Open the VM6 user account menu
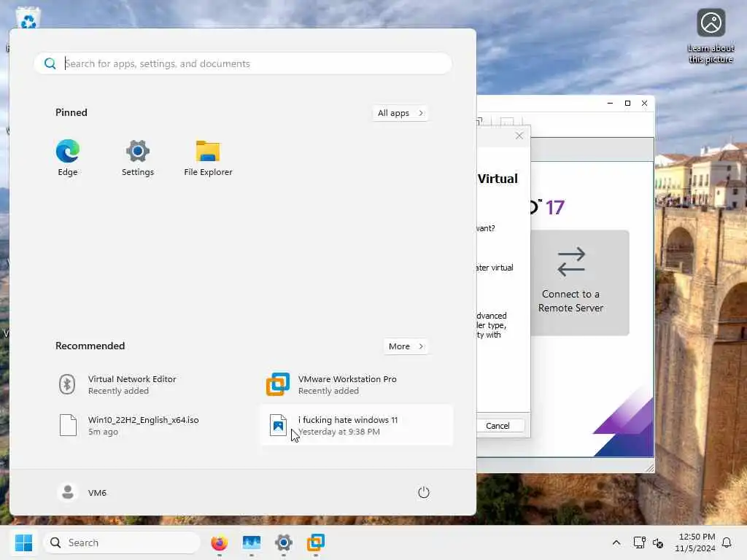Screen dimensions: 747x560 (82, 492)
